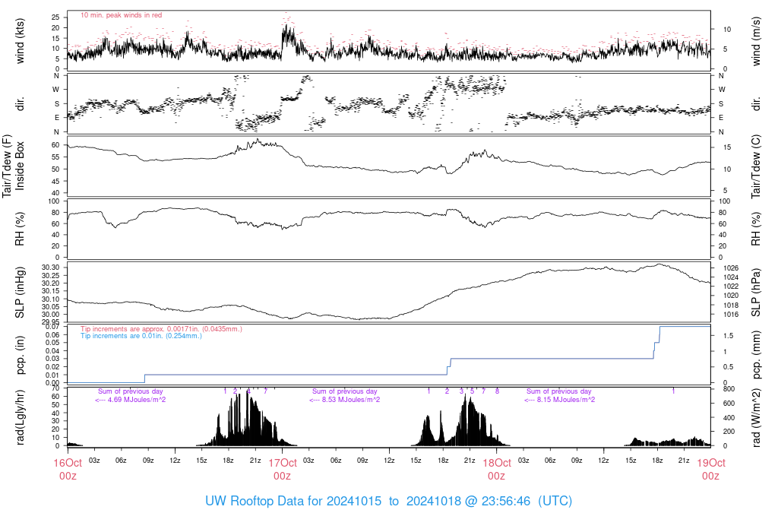This screenshot has width=778, height=532.
Task: Click the '0.07' value on pcp. axis
Action: pyautogui.click(x=54, y=327)
